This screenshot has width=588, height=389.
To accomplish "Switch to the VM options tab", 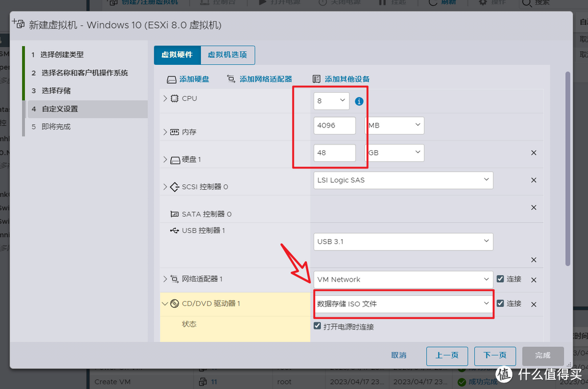I will pyautogui.click(x=228, y=55).
